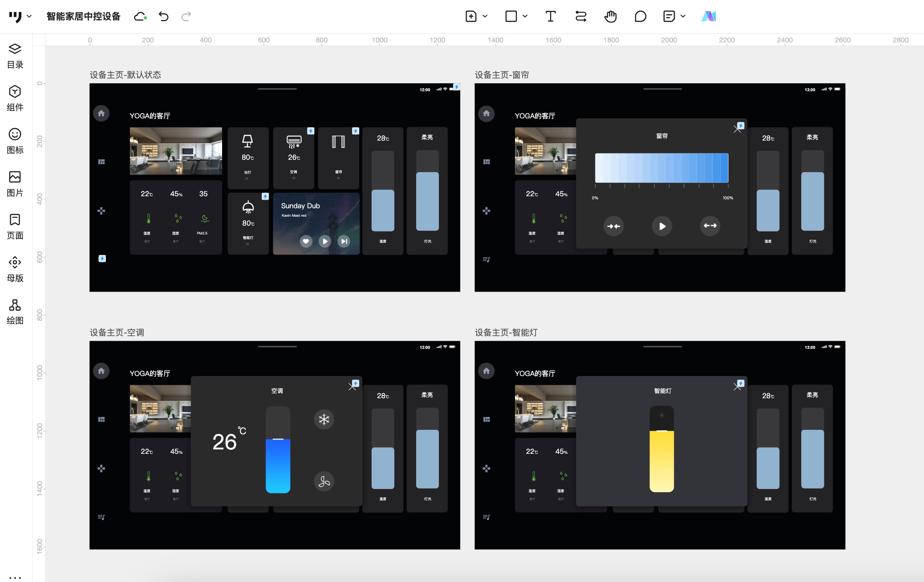Switch to the 目录 layers tab
The image size is (924, 582).
tap(15, 55)
